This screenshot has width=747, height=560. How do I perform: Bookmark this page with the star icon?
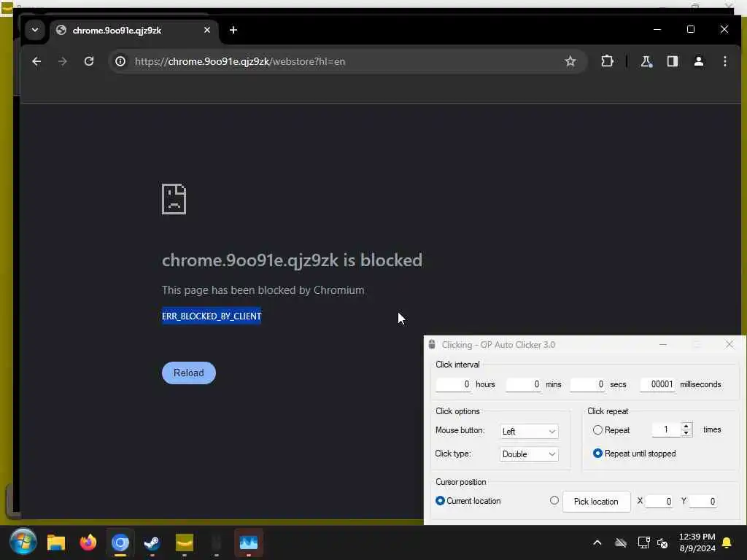(570, 61)
